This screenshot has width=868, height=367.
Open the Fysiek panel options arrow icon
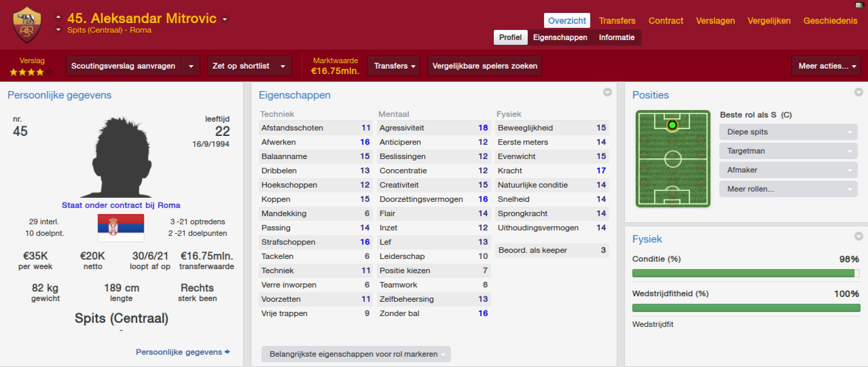(858, 236)
